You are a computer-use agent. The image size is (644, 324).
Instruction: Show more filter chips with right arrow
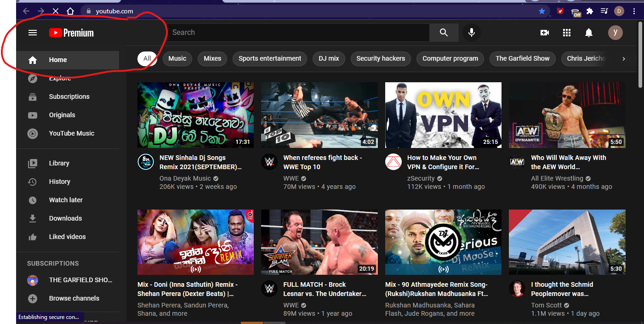(623, 58)
